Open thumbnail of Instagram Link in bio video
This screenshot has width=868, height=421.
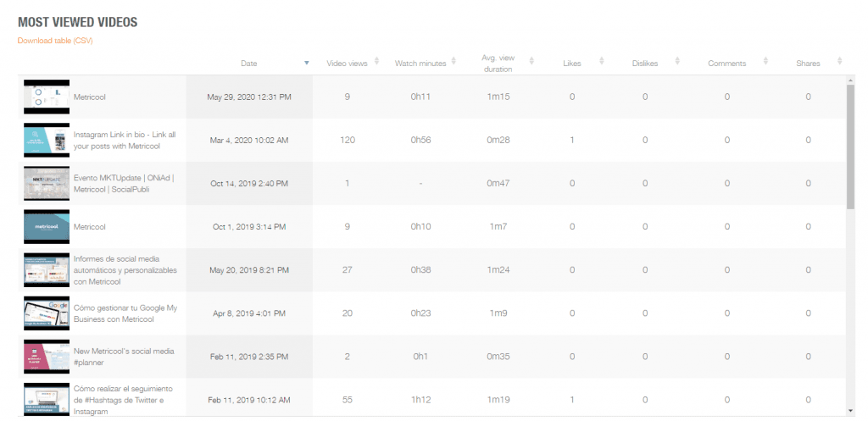pyautogui.click(x=47, y=140)
